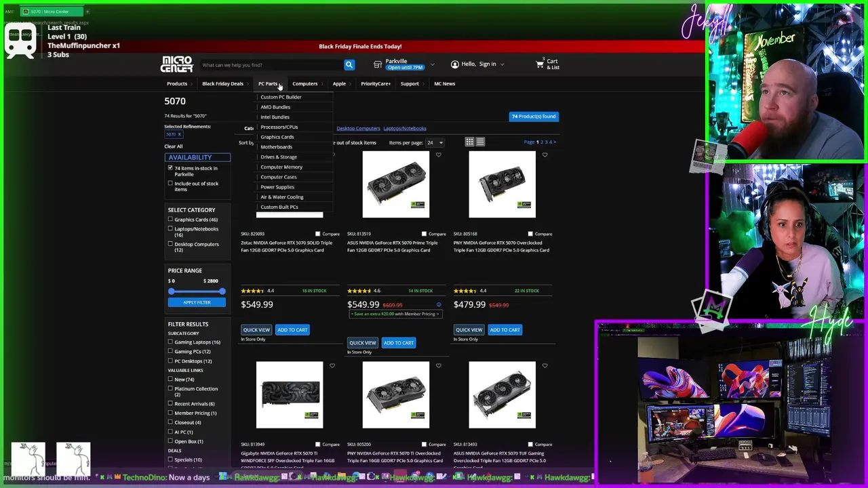Quick view the PNY RTX 5070 Overclocked
This screenshot has width=868, height=488.
pos(469,329)
